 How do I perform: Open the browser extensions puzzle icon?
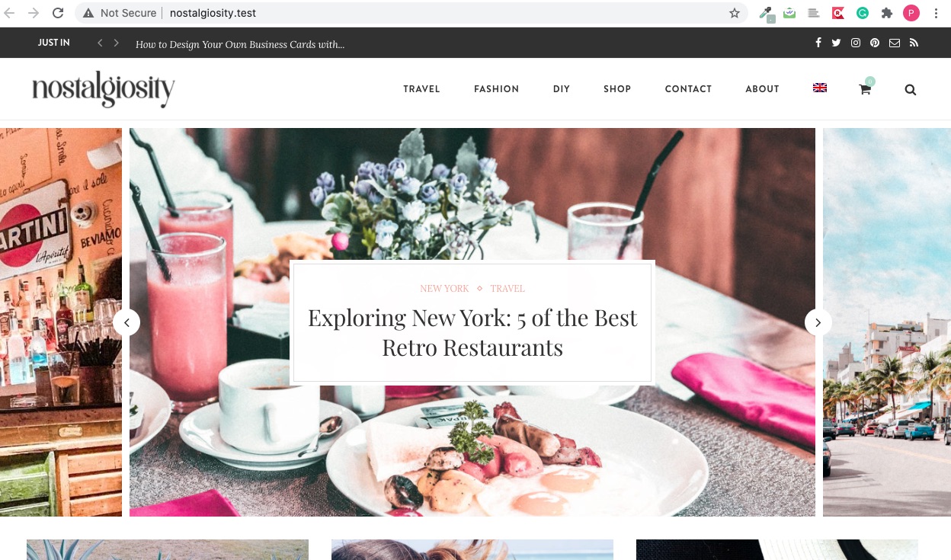coord(887,13)
